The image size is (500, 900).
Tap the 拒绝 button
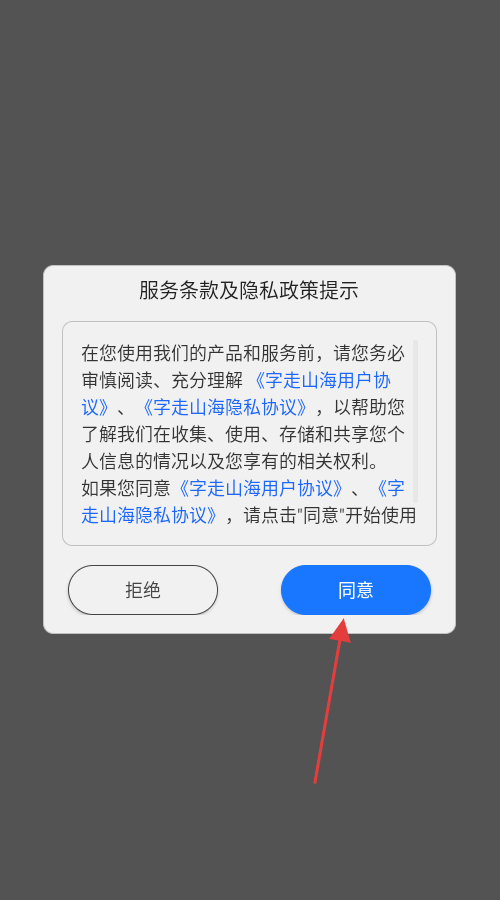pos(143,589)
